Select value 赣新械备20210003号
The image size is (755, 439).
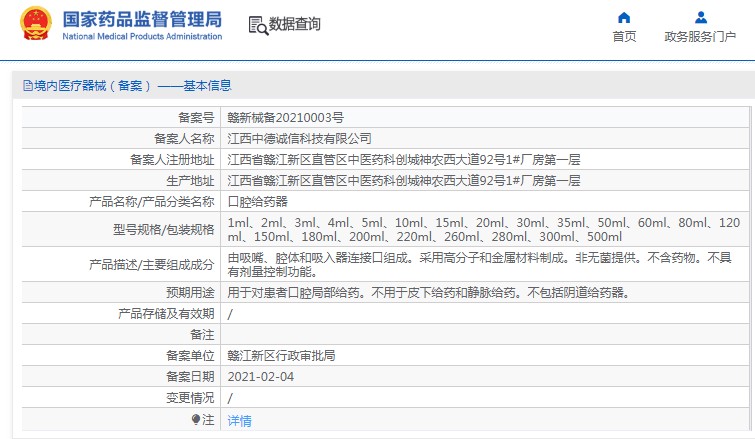pyautogui.click(x=286, y=117)
